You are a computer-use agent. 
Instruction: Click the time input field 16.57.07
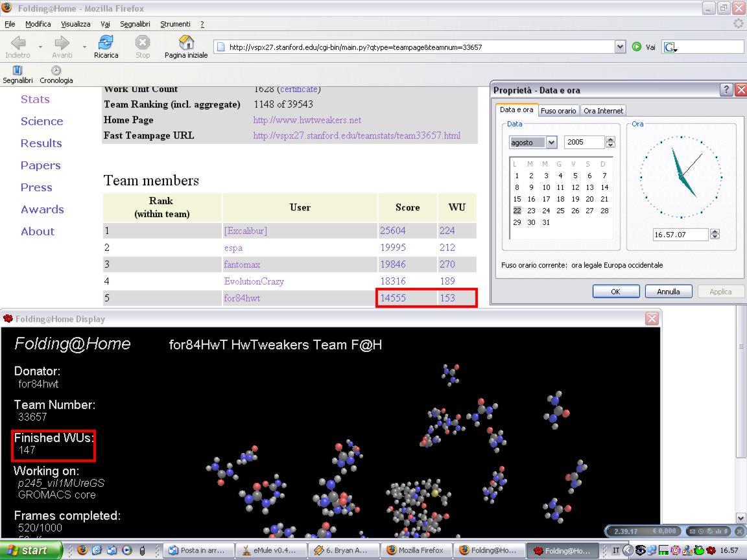[x=681, y=234]
